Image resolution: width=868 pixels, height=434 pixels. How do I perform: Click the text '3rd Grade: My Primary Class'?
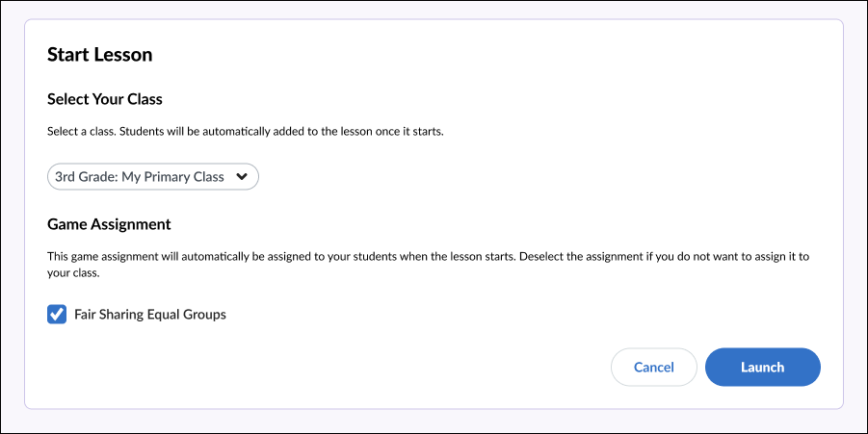click(x=139, y=177)
